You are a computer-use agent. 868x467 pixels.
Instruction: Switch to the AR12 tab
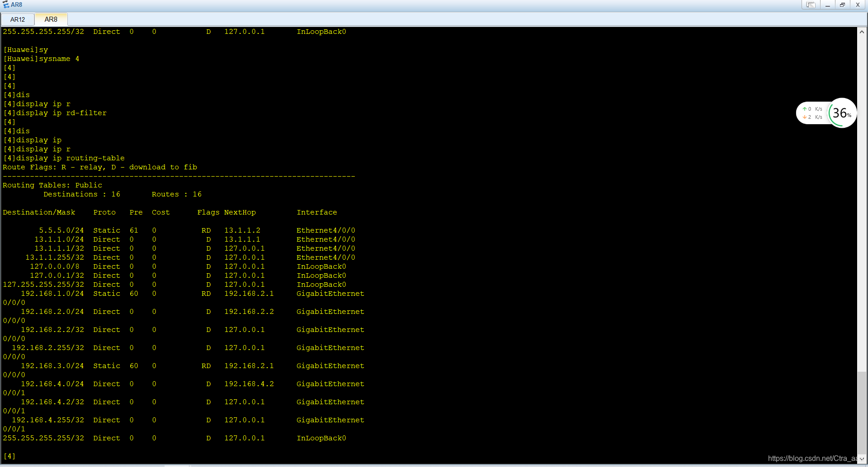[x=18, y=19]
